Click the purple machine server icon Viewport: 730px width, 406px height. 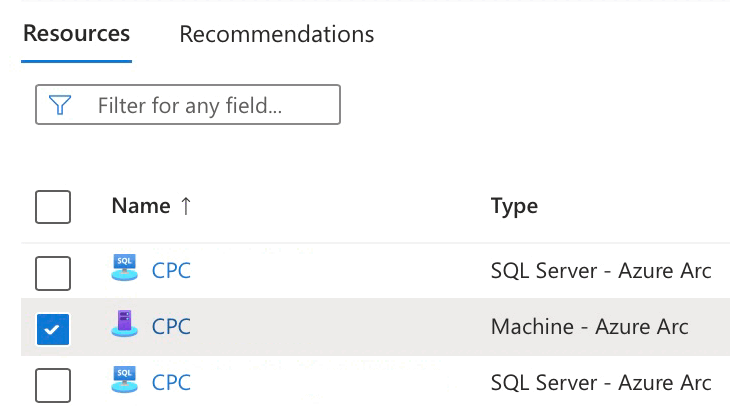tap(124, 325)
